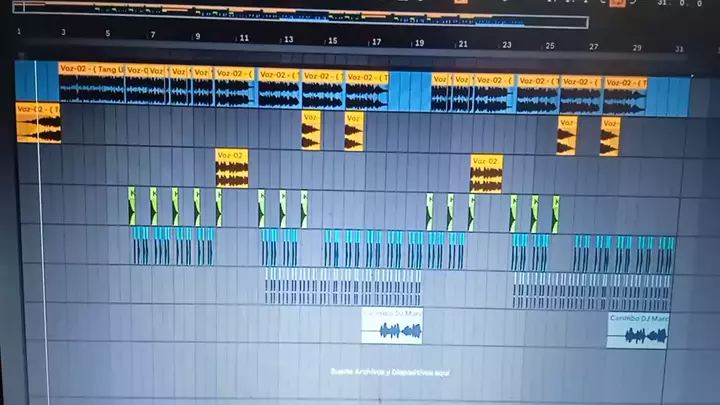Select the orange Voz clip under bar 25
720x405 pixels.
[567, 136]
